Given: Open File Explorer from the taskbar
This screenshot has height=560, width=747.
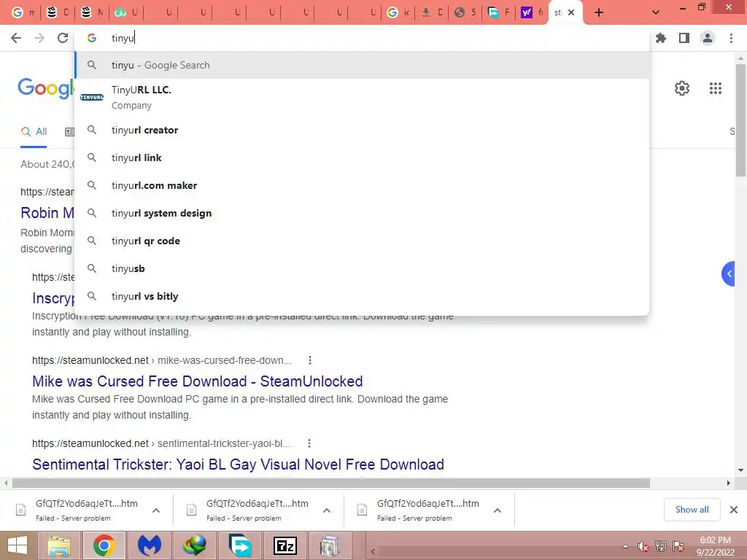Looking at the screenshot, I should tap(59, 545).
